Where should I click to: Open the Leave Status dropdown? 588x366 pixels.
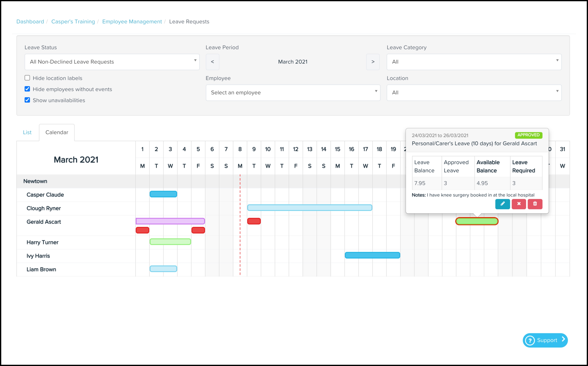tap(112, 62)
